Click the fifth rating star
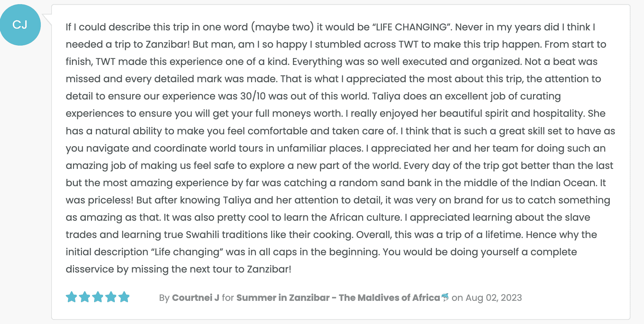This screenshot has width=644, height=324. click(x=124, y=297)
